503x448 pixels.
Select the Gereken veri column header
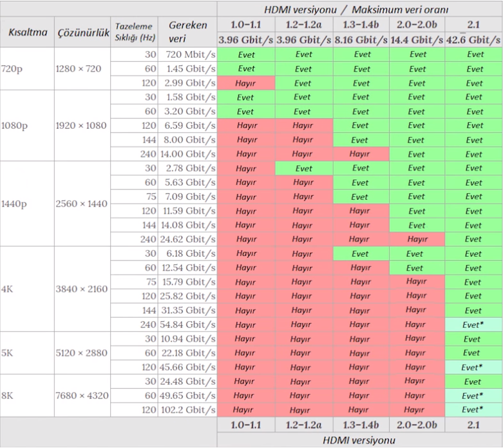click(187, 32)
